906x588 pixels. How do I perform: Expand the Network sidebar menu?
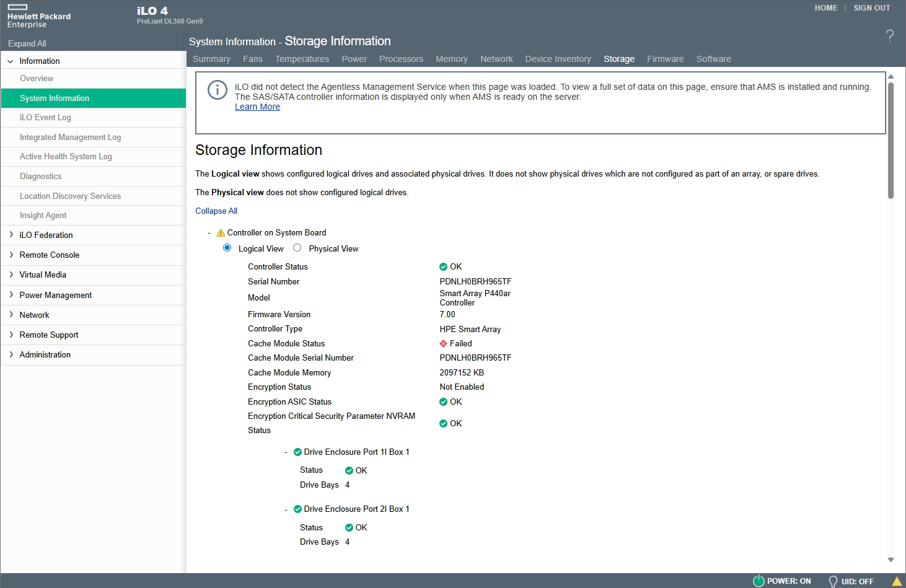click(x=11, y=315)
